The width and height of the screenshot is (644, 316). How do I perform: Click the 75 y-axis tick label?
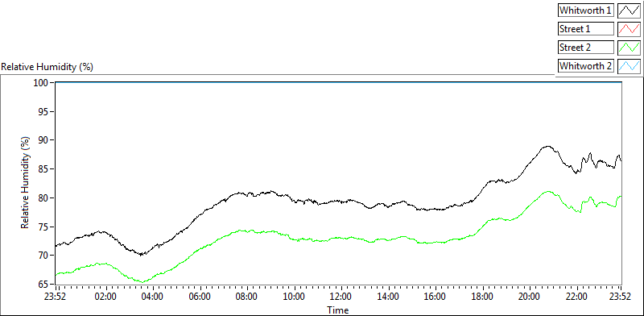tap(44, 227)
